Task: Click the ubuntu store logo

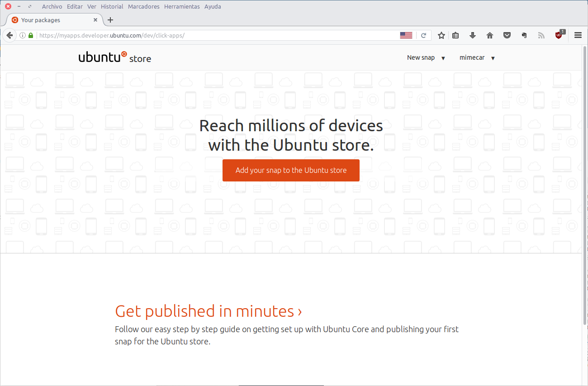Action: 115,57
